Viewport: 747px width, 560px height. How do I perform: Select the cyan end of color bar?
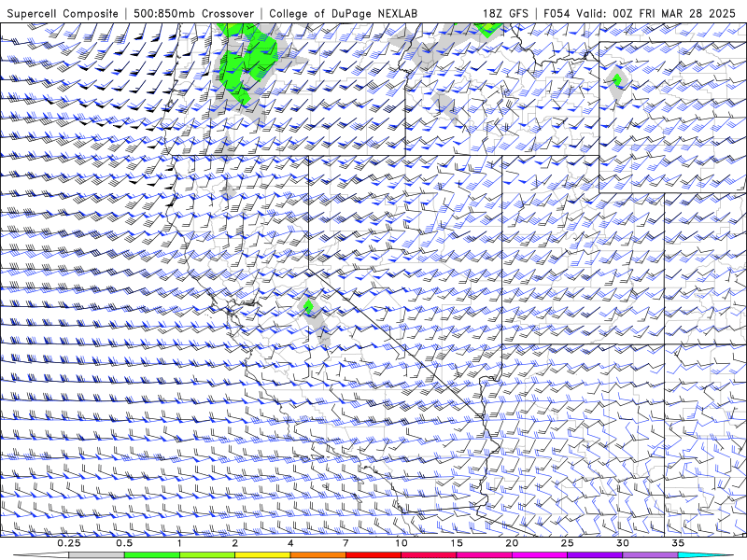pos(705,555)
